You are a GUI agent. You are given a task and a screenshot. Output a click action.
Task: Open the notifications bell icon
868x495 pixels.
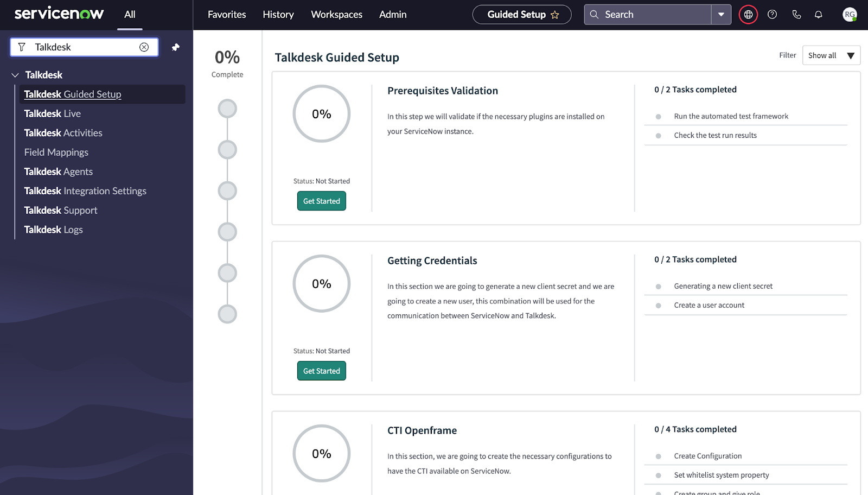coord(818,14)
